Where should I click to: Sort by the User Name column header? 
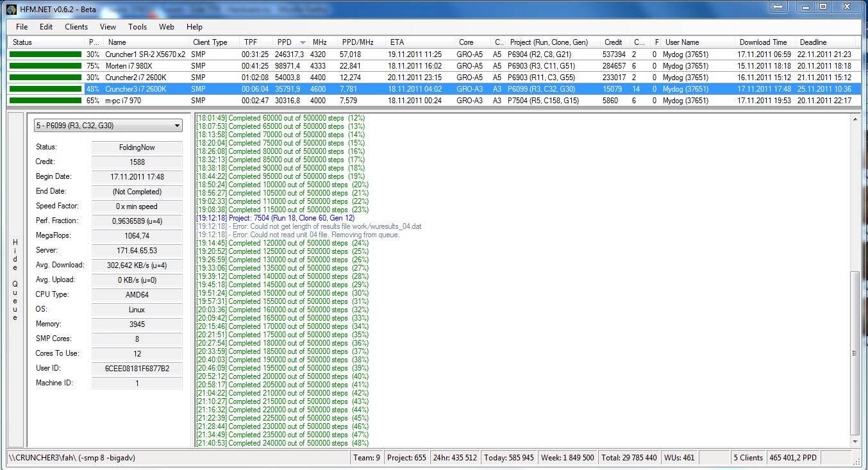point(698,42)
